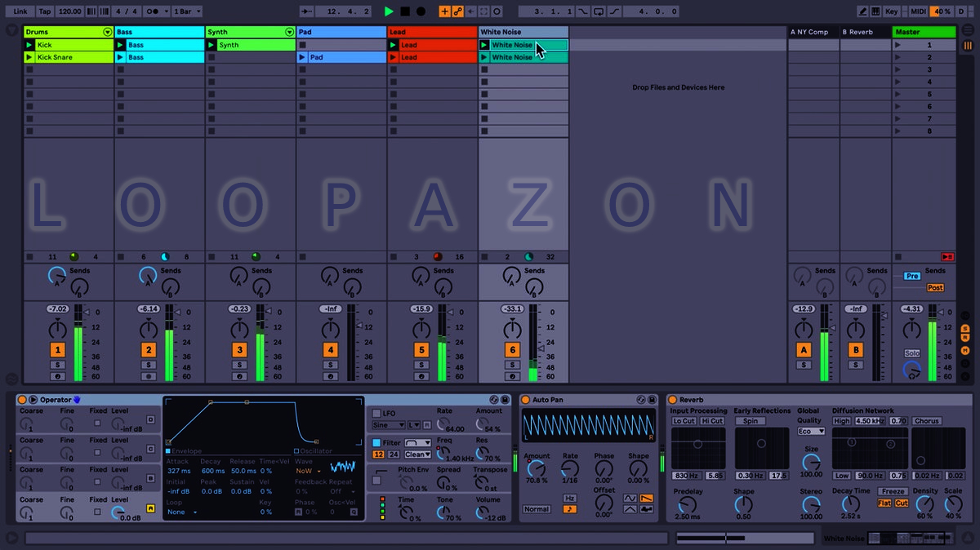The height and width of the screenshot is (550, 980).
Task: Toggle track 5 activator button
Action: [x=421, y=349]
